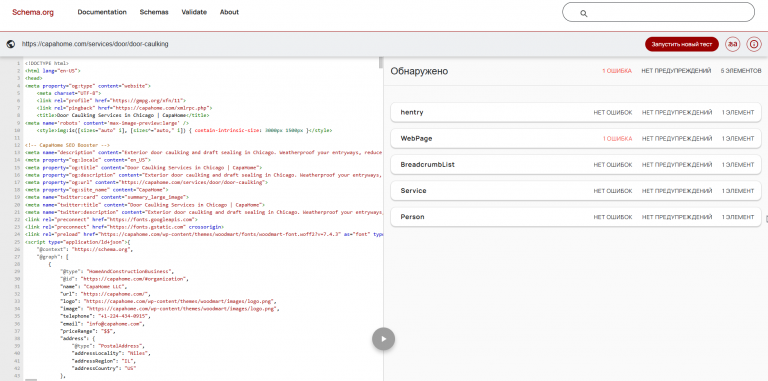Click the code editor horizontal scrollbar
Screen dimensions: 768x381
[x=31, y=380]
